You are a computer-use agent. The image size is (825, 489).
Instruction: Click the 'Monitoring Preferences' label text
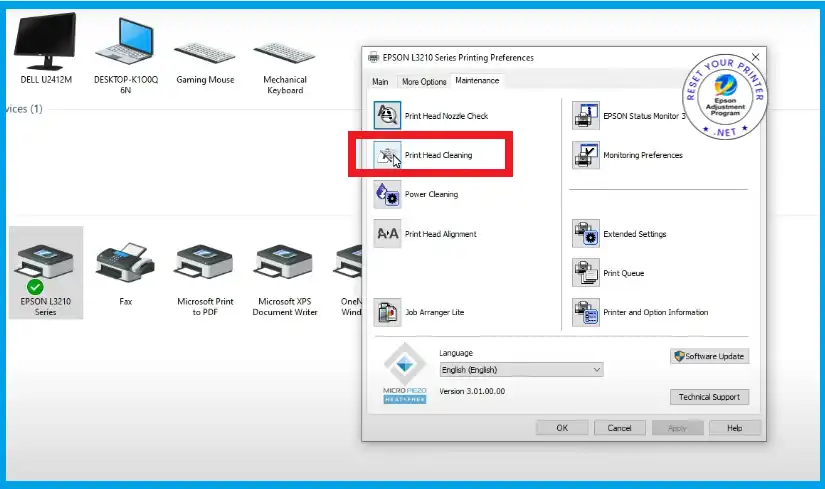point(643,155)
